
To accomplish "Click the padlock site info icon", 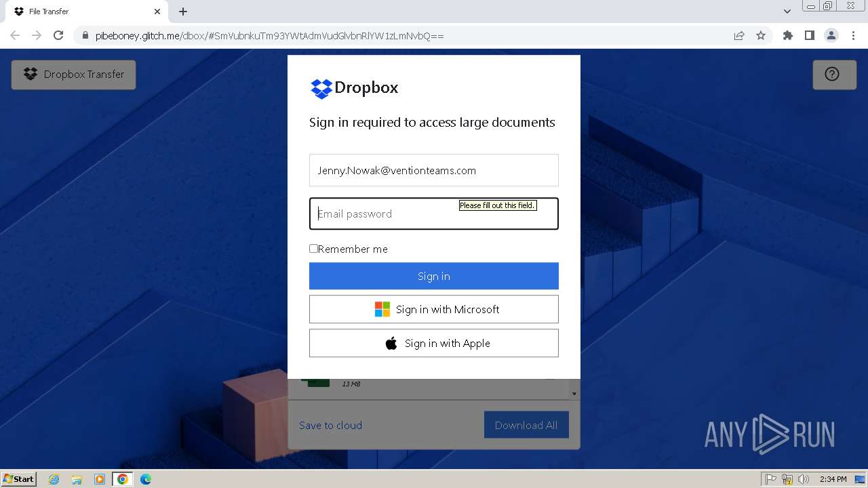I will (85, 36).
